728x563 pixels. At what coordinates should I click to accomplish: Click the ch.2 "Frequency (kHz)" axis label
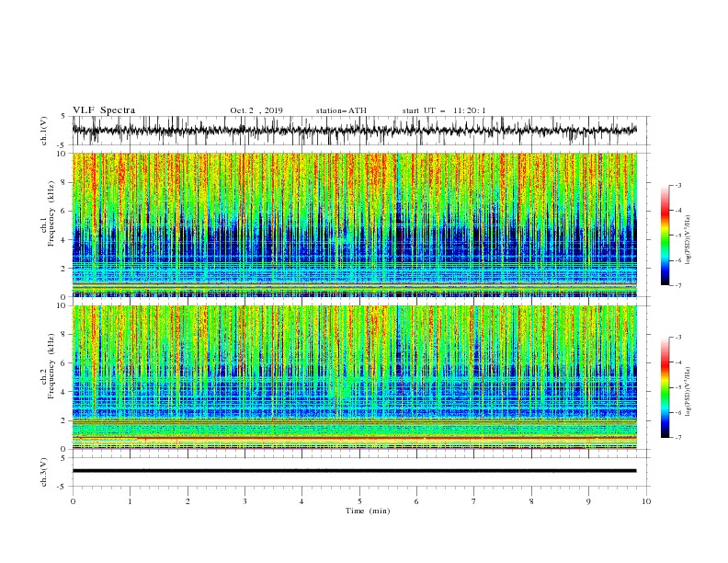point(51,366)
